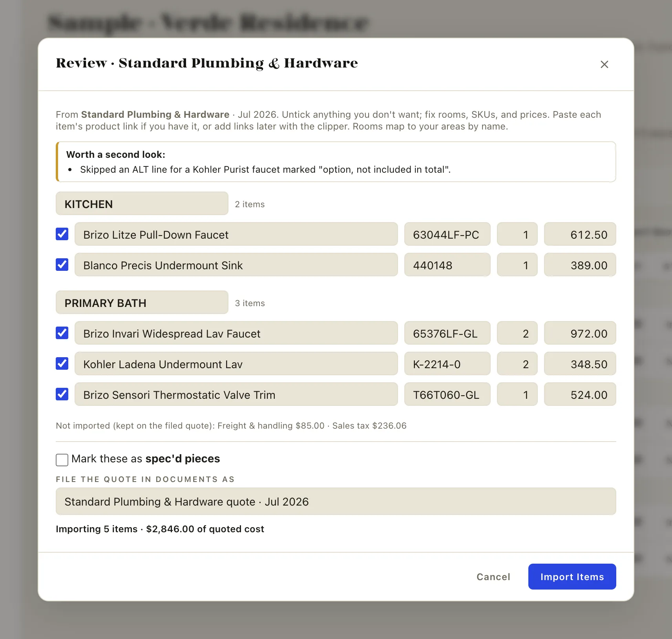Uncheck the Kohler Ladena Undermount Lav item

coord(62,363)
